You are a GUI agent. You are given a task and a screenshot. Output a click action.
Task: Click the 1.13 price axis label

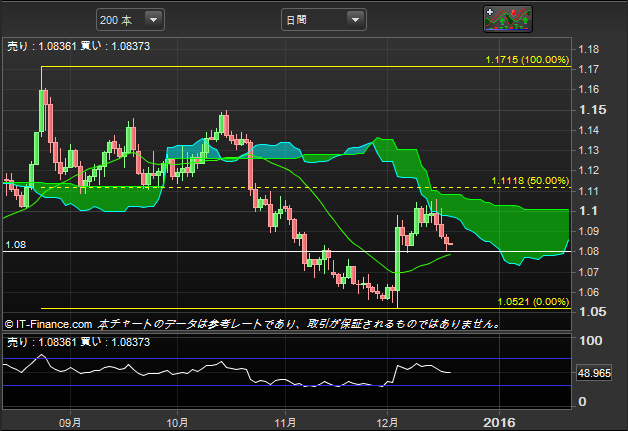589,150
